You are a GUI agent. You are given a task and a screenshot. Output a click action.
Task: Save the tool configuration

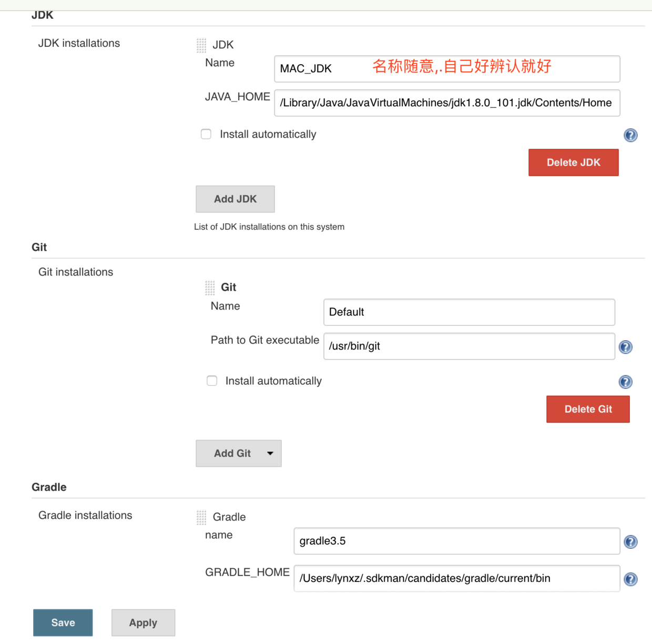pos(63,622)
